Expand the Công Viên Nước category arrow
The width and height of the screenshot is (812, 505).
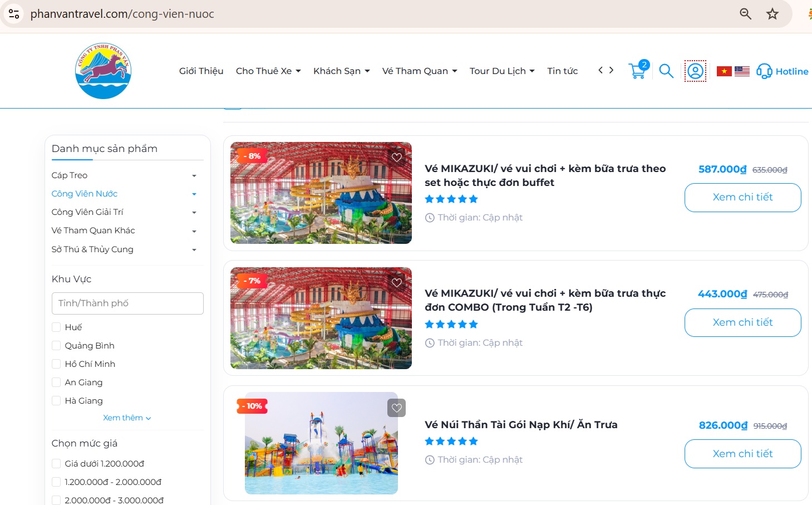(194, 194)
